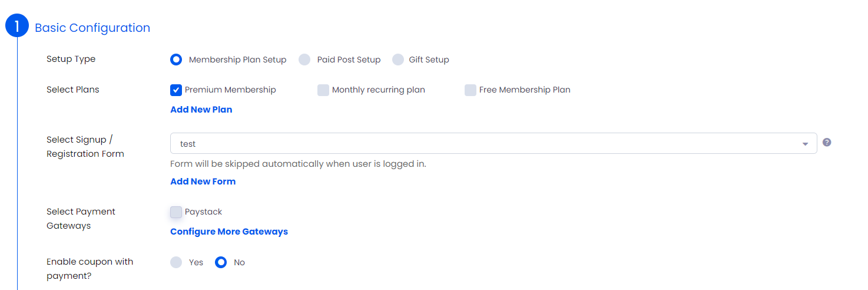
Task: Set coupon with payment to No
Action: click(221, 262)
